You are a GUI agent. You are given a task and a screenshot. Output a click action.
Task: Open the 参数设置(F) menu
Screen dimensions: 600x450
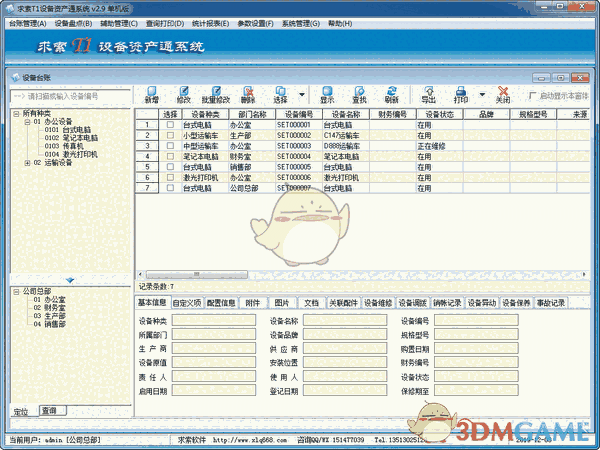[256, 24]
